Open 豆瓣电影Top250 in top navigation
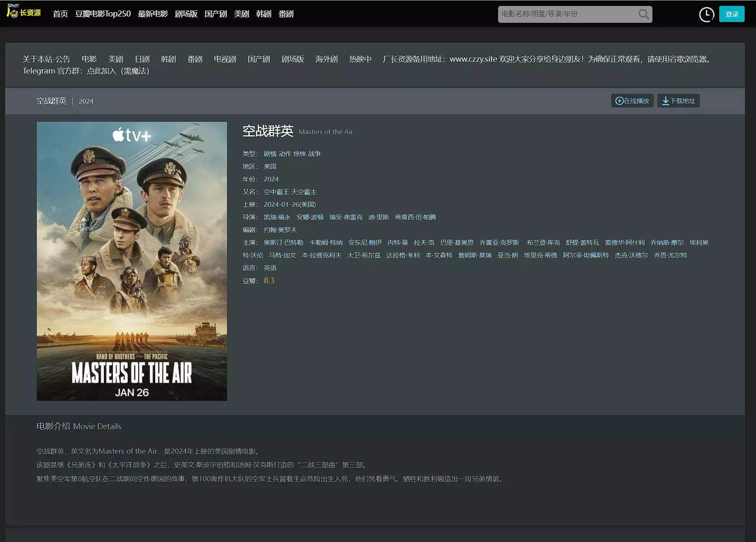This screenshot has height=542, width=756. pos(103,14)
